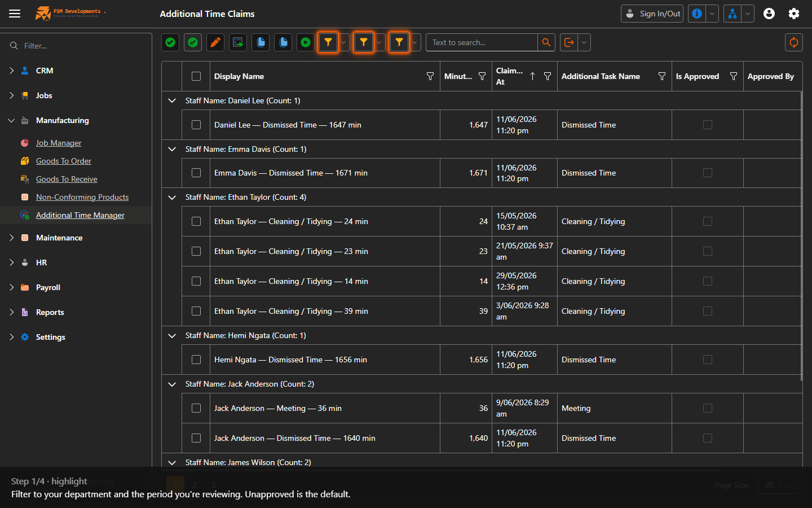Open the settings gear in top bar
812x508 pixels.
794,14
